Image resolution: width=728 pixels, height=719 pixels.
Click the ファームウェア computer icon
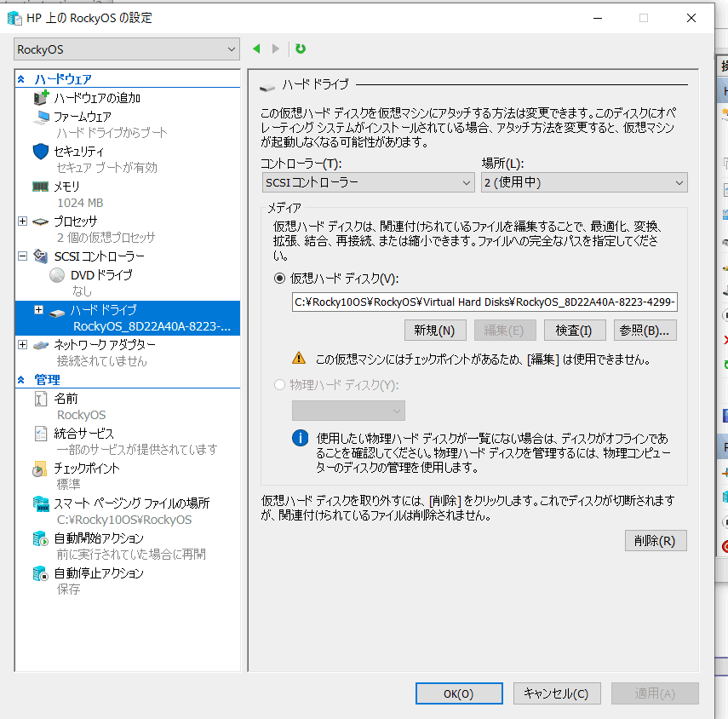pyautogui.click(x=41, y=117)
